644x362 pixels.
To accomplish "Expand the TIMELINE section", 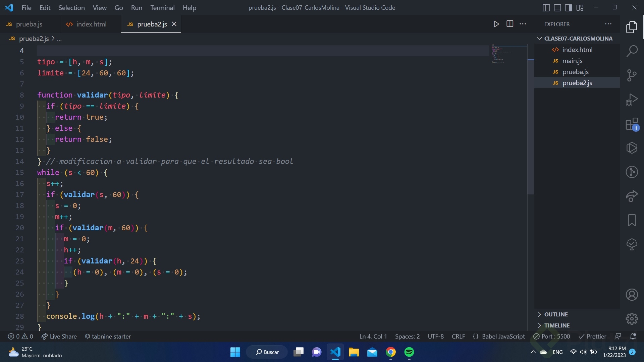I will tap(577, 325).
